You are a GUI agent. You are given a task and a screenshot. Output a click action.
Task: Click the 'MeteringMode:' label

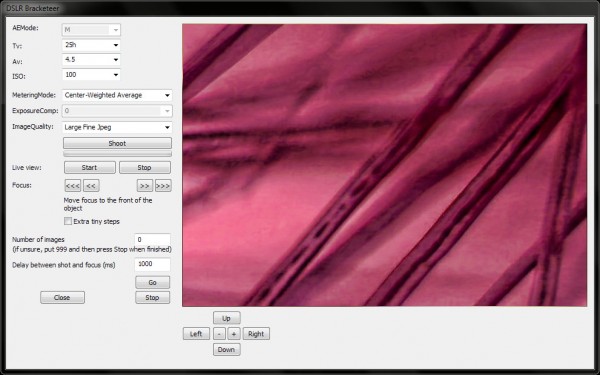click(34, 95)
